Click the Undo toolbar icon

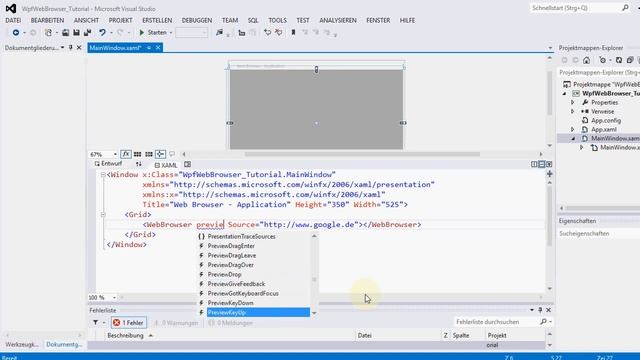click(x=102, y=32)
